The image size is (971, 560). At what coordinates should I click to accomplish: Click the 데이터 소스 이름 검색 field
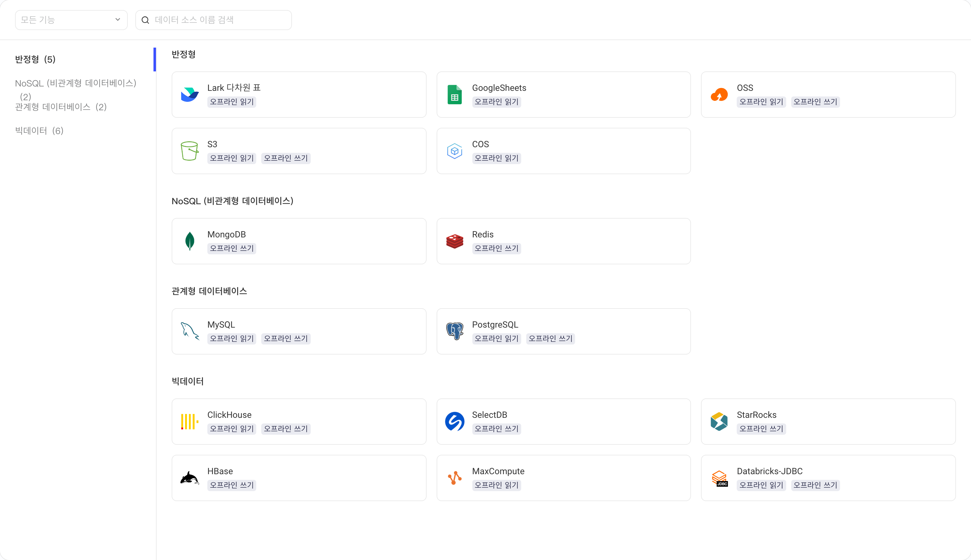pos(213,20)
